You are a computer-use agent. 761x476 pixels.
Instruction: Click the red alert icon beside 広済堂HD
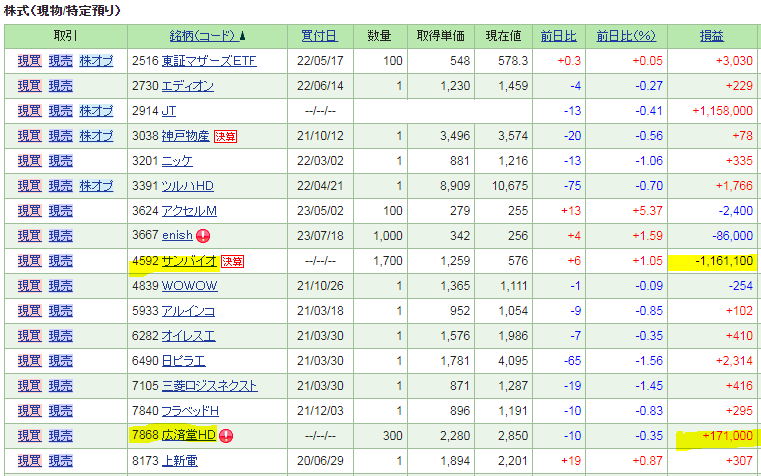click(x=226, y=436)
